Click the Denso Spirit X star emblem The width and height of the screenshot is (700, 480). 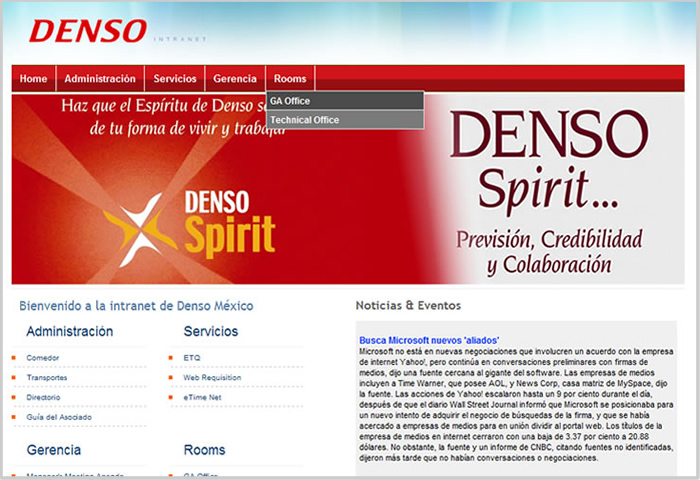140,230
